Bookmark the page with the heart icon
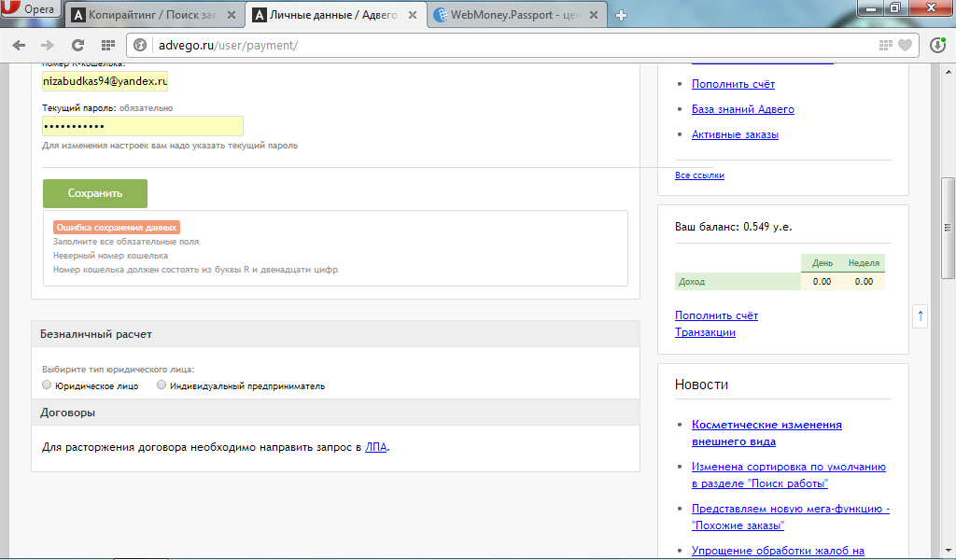 tap(906, 45)
